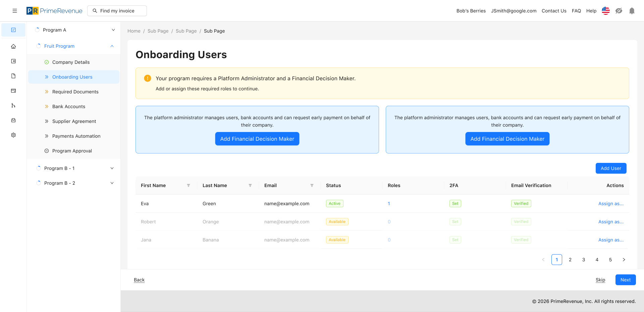Click the warning icon in yellow alert
This screenshot has height=312, width=644.
tap(148, 78)
